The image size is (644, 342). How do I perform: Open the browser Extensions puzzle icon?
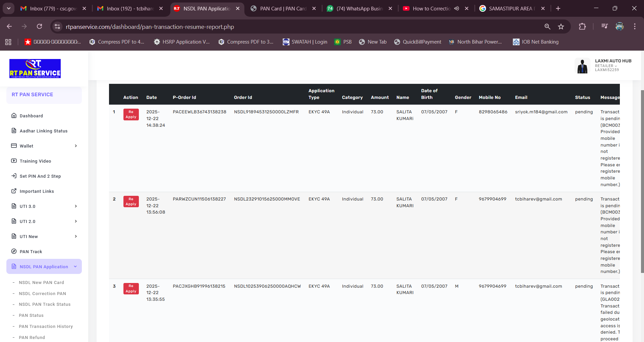582,27
